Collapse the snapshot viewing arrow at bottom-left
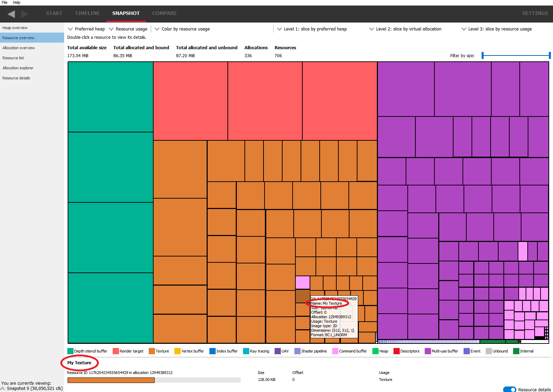Screen dimensions: 553x392 tap(3, 389)
